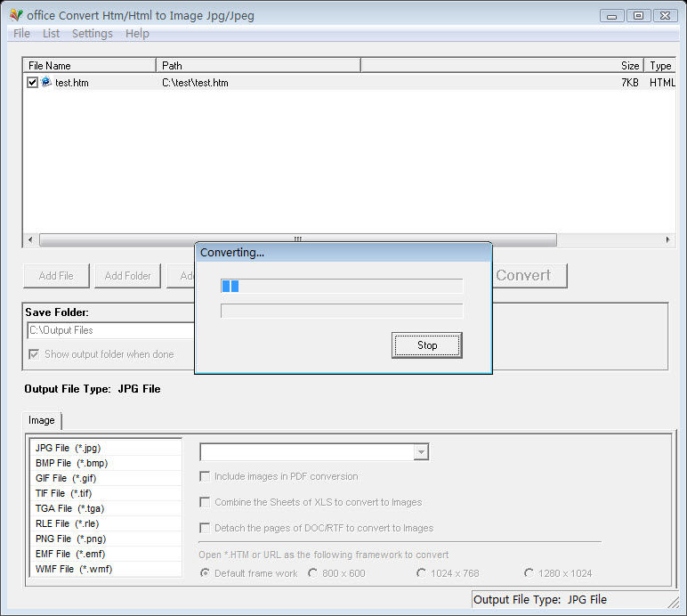Click the C:\test\test.htm path cell
The height and width of the screenshot is (616, 687).
pyautogui.click(x=195, y=83)
